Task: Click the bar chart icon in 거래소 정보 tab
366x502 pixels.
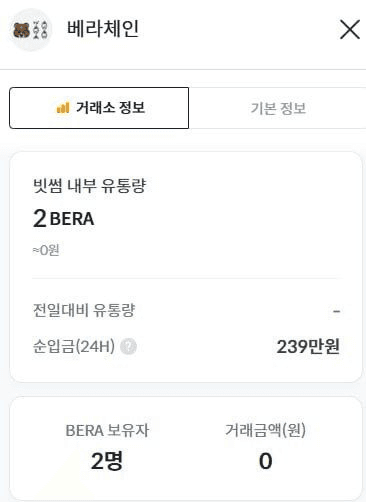Action: coord(63,108)
